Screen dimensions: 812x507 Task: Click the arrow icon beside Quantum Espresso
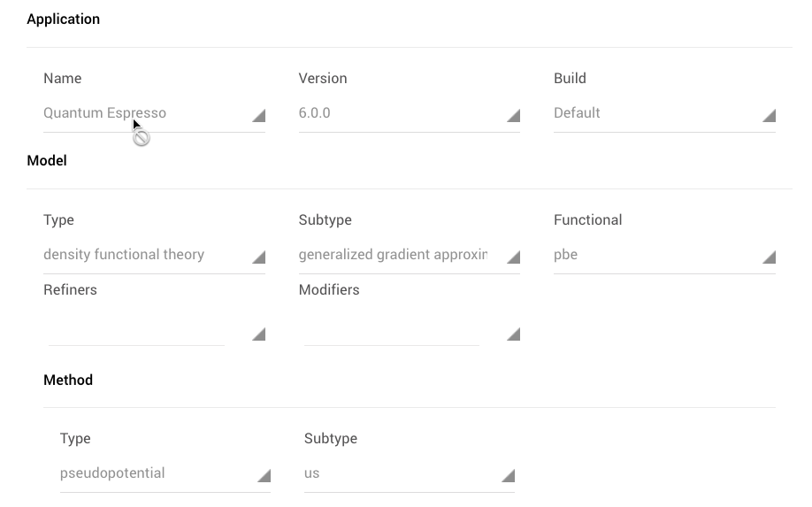[259, 116]
